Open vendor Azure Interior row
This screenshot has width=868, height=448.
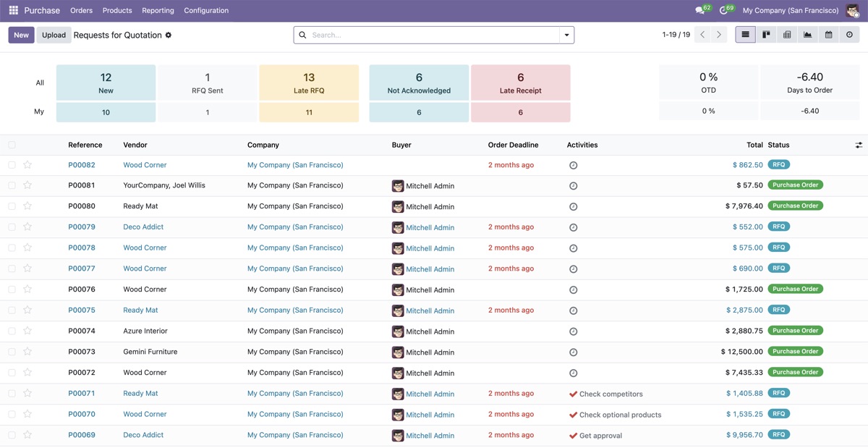(145, 331)
